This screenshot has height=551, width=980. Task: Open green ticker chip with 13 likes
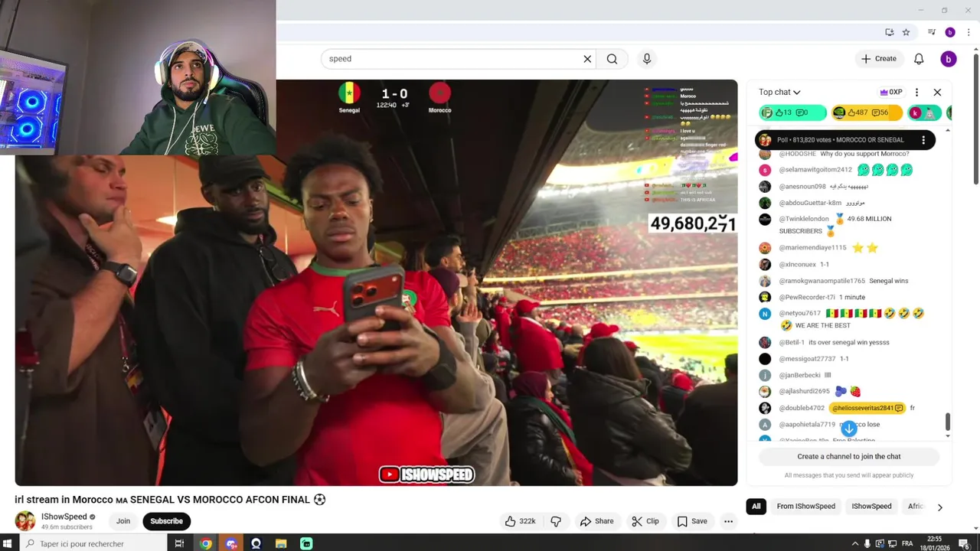tap(792, 112)
